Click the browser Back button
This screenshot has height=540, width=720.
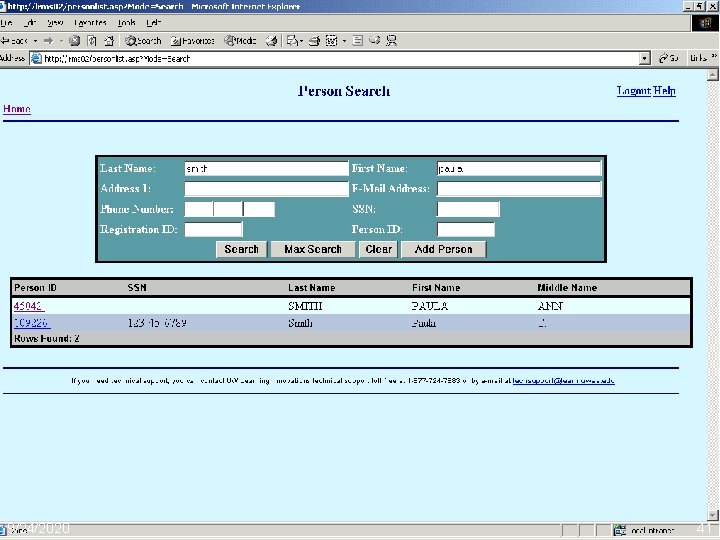tap(14, 41)
